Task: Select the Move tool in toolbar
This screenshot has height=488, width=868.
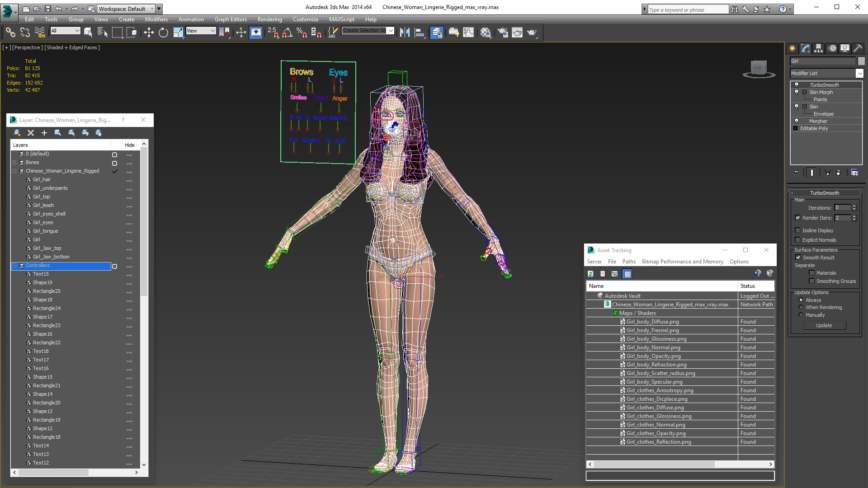Action: pos(148,33)
